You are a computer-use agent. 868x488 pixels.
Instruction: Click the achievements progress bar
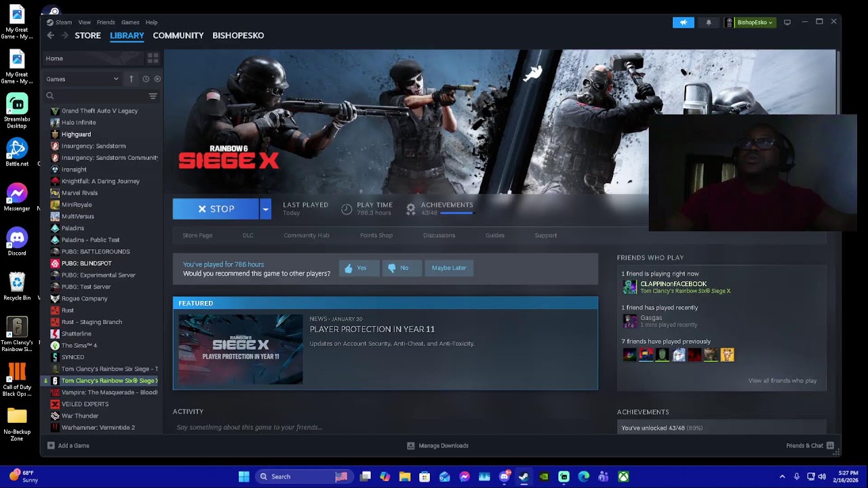(456, 213)
